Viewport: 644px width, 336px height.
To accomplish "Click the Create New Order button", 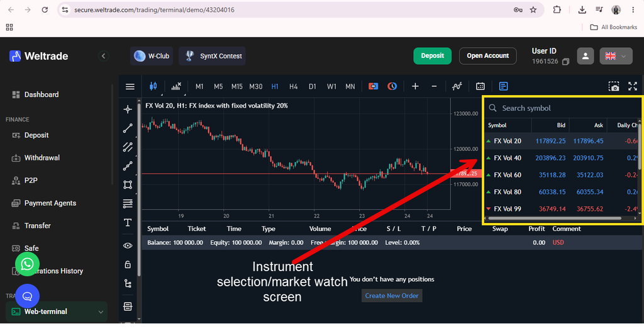I will 392,296.
